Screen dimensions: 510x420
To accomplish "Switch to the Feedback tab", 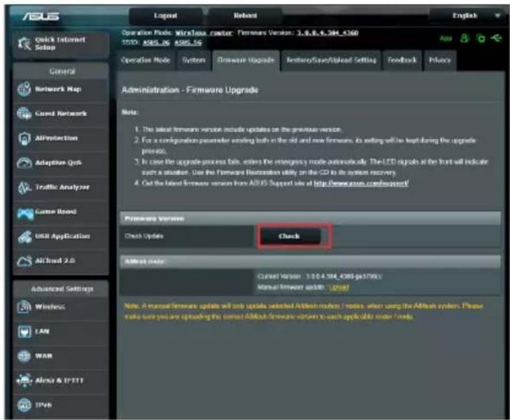I will pos(402,60).
